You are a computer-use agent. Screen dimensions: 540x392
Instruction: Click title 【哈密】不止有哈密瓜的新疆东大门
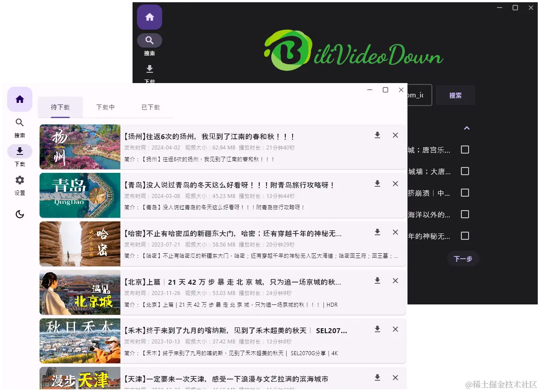coord(232,233)
